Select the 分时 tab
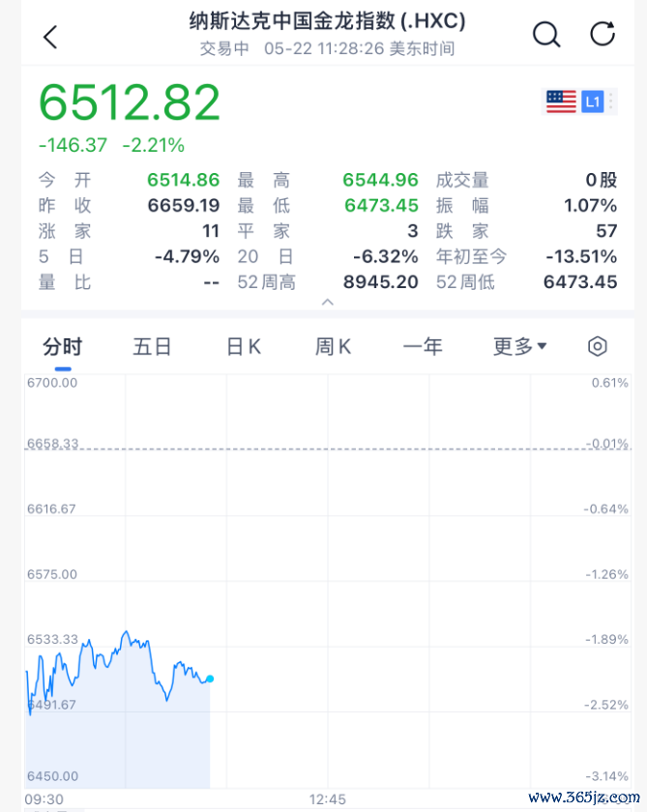 click(63, 346)
